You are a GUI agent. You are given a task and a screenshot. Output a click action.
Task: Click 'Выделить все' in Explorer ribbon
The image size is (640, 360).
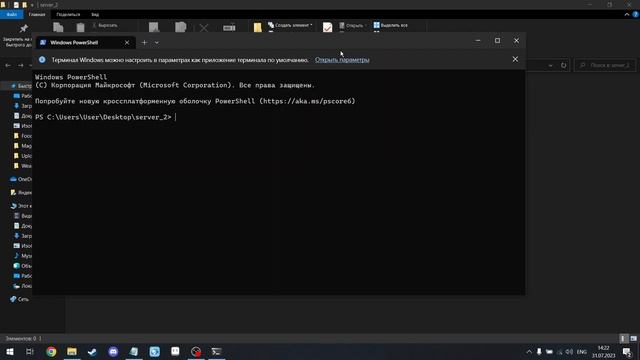[x=391, y=25]
